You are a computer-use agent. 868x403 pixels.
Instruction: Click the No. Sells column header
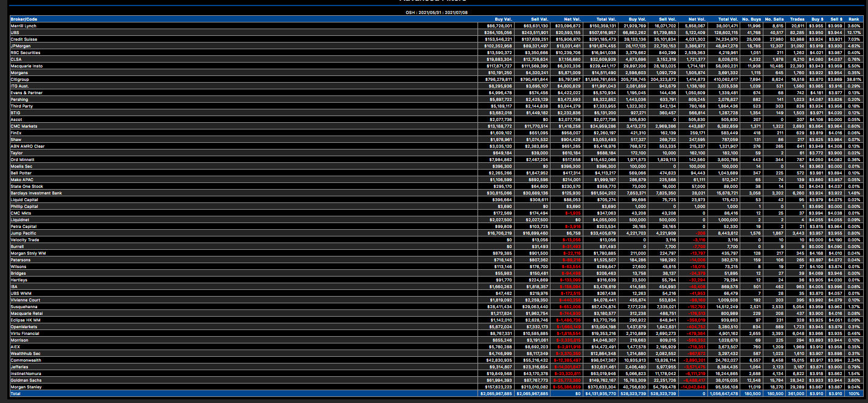click(774, 19)
